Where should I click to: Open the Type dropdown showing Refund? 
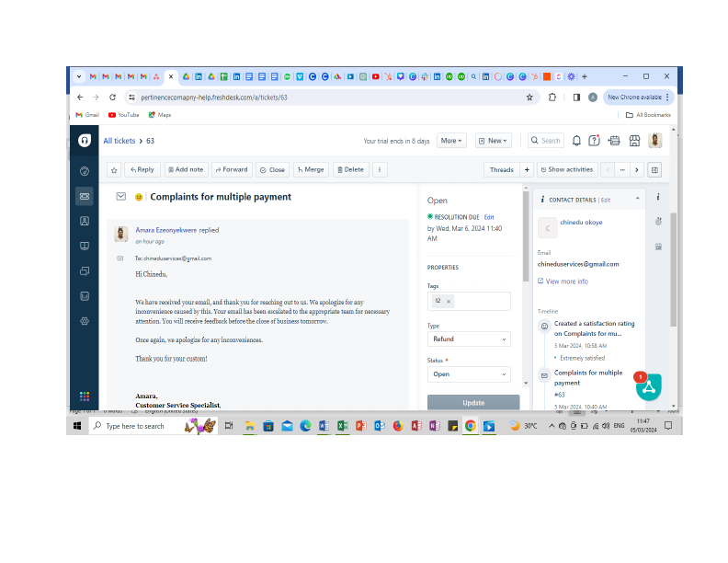tap(469, 339)
